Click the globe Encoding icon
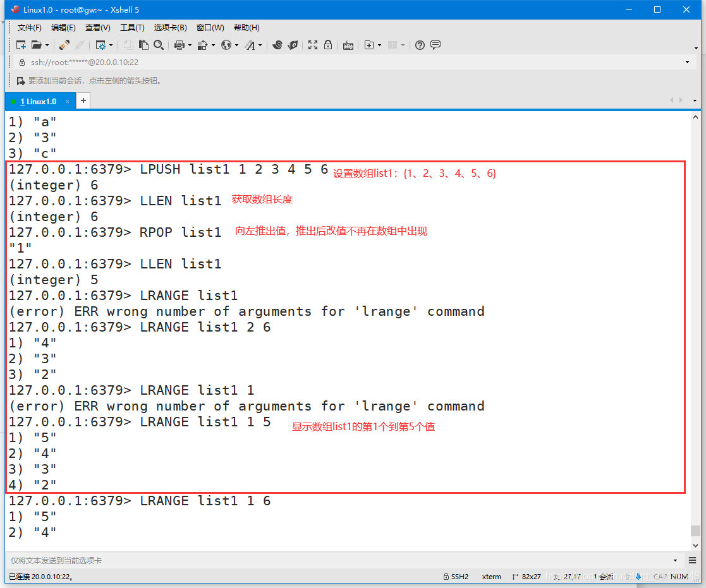This screenshot has height=588, width=706. point(226,45)
